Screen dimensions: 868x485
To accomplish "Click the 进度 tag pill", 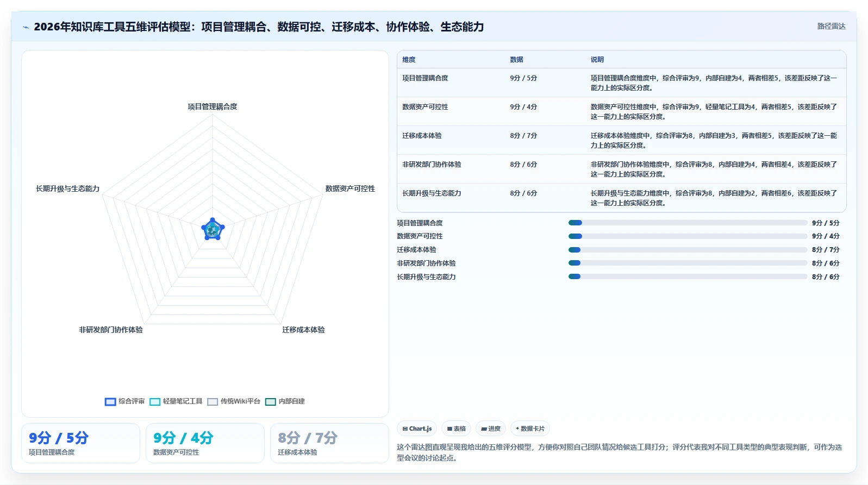I will (490, 429).
